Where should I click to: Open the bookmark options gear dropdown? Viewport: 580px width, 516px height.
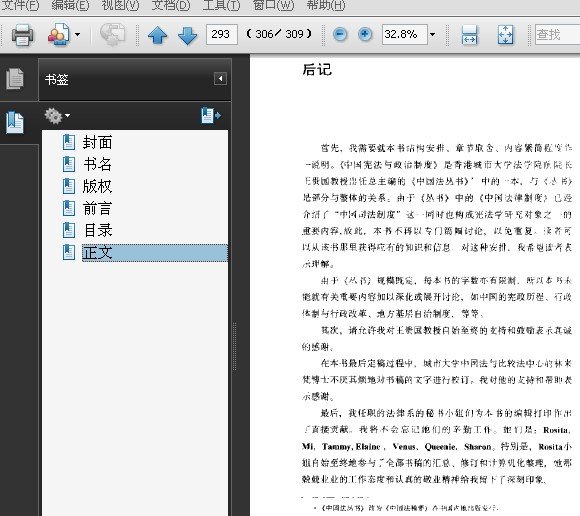57,116
